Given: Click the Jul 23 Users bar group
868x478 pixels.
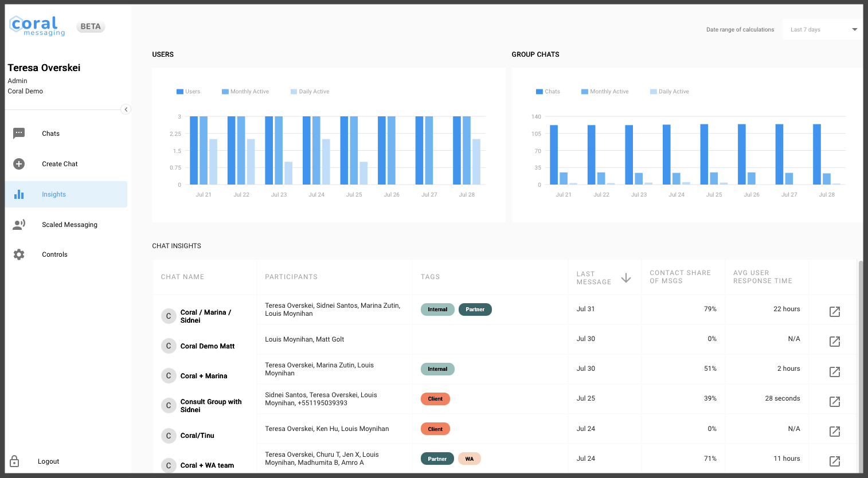Looking at the screenshot, I should coord(279,150).
